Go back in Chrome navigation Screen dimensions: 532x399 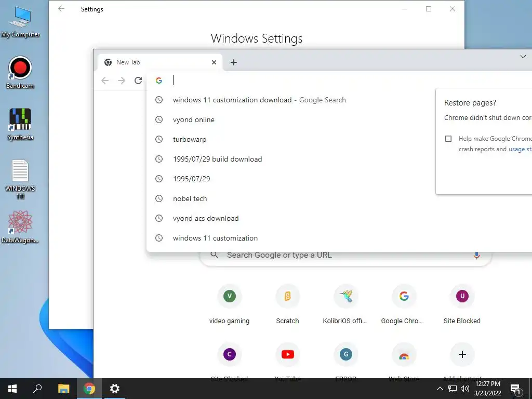coord(105,81)
